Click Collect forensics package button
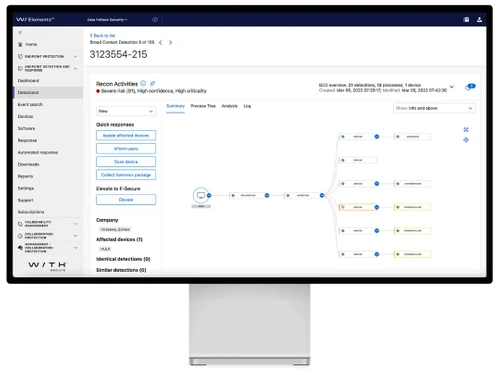This screenshot has width=500, height=375. [x=126, y=175]
